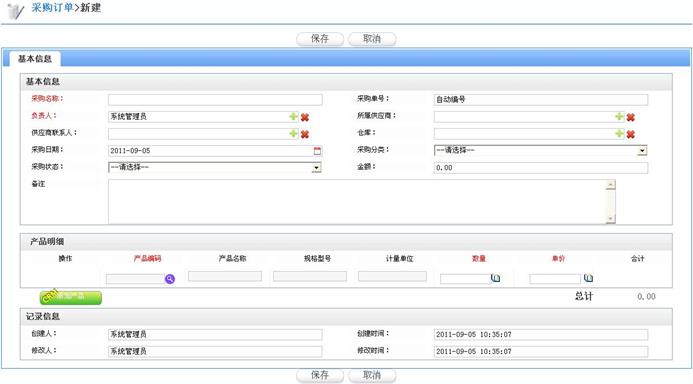Click the 记录信息 section header
Image resolution: width=693 pixels, height=384 pixels.
pos(43,316)
